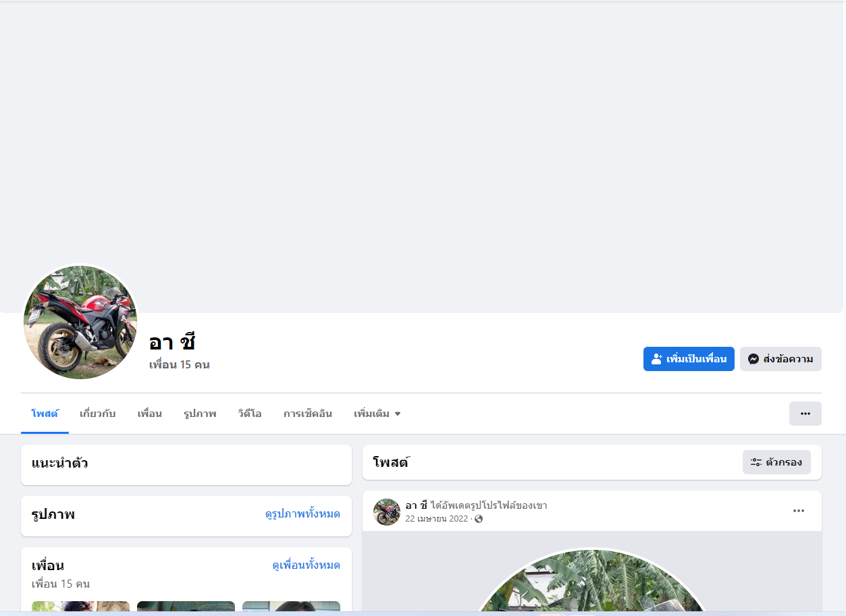This screenshot has height=616, width=846.
Task: Click เพิ่มเป็นเพื่อน button
Action: [x=689, y=359]
